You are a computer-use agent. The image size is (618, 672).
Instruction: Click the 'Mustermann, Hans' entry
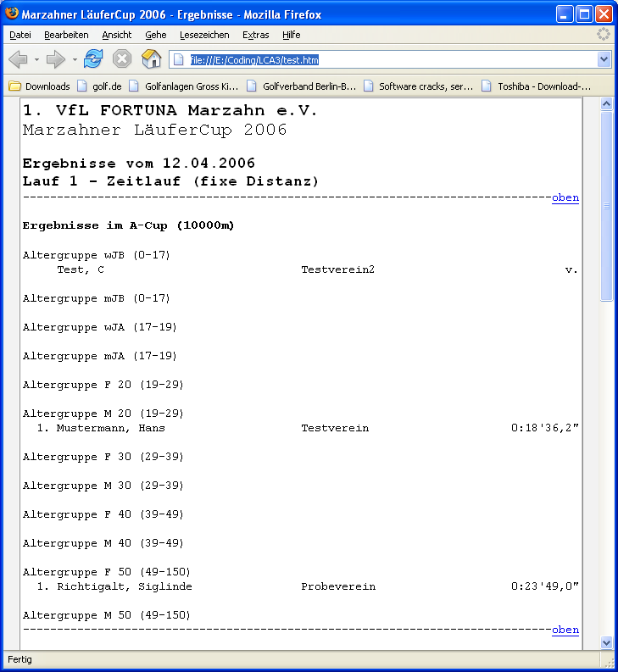click(111, 428)
